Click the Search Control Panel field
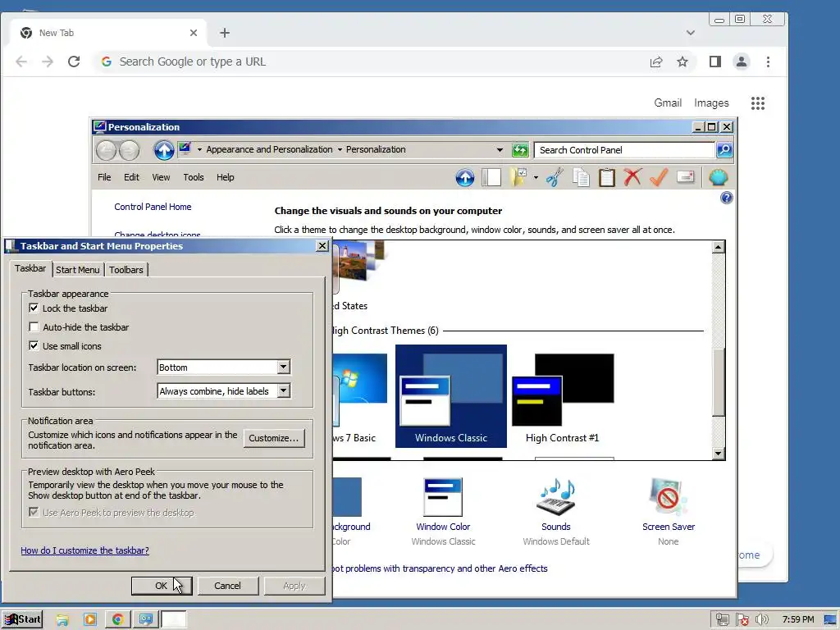The width and height of the screenshot is (840, 630). pos(624,150)
